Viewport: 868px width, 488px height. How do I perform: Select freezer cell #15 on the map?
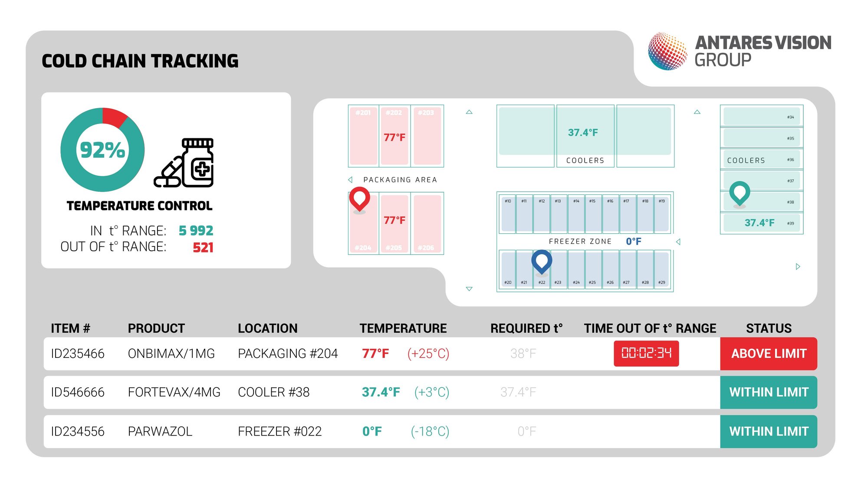click(x=592, y=215)
